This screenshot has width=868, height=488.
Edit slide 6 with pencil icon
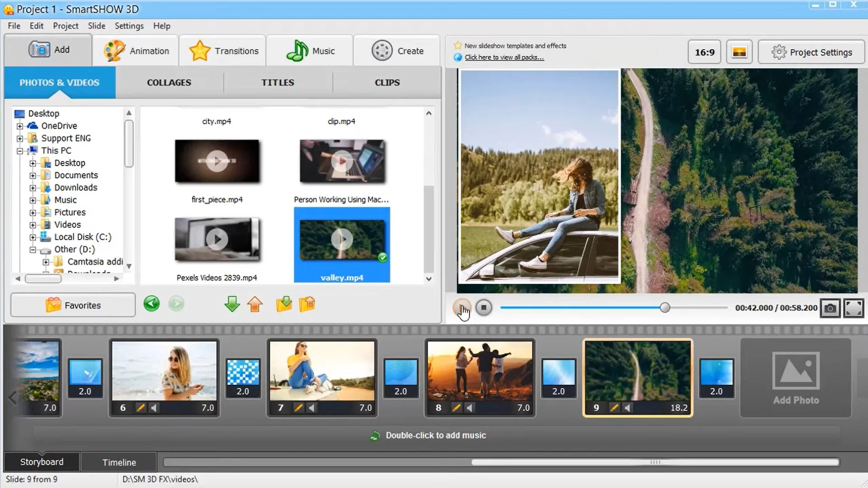[141, 408]
